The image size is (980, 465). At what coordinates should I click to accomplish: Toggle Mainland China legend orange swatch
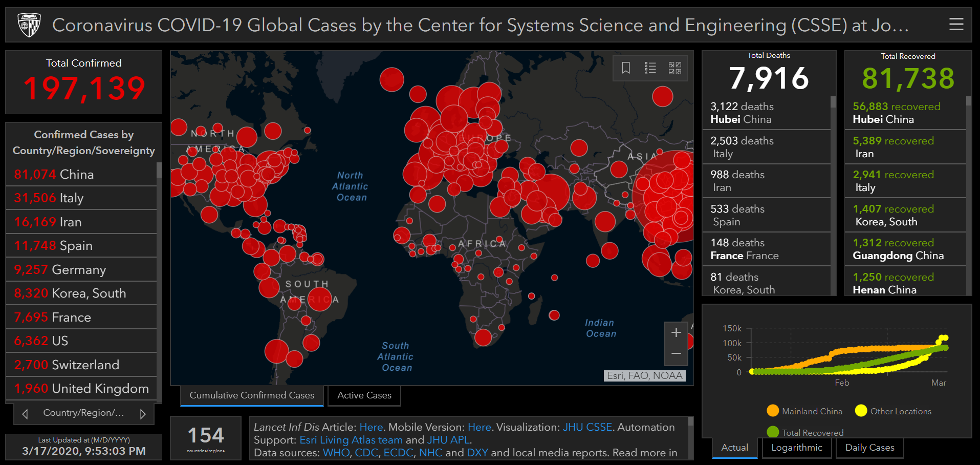coord(773,411)
